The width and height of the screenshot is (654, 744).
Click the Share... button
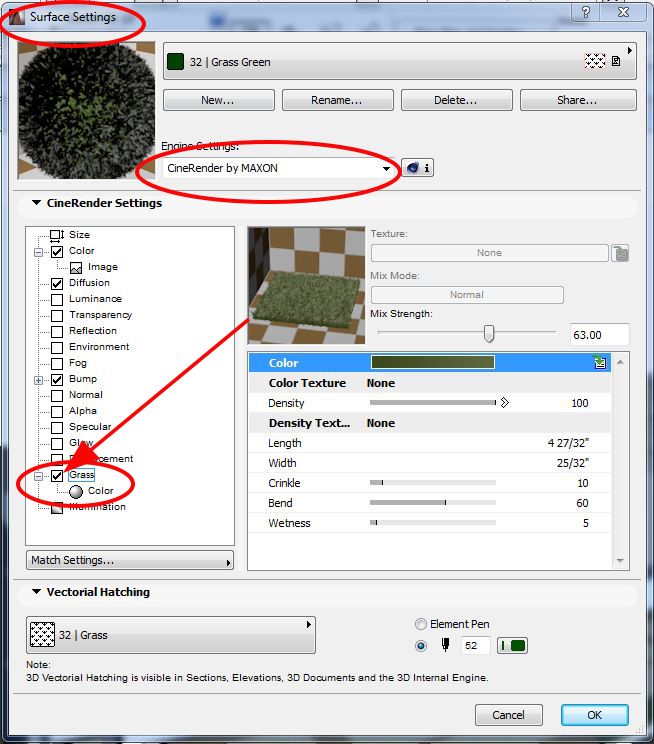coord(578,100)
